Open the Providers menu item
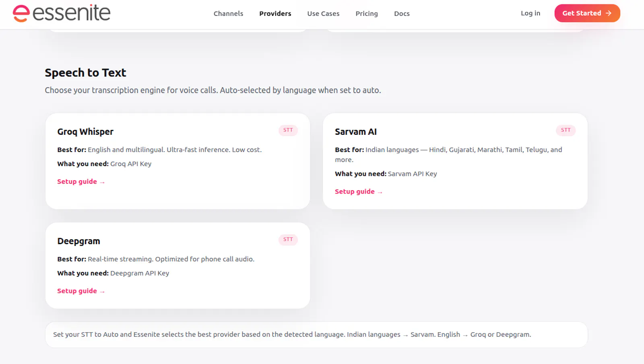Viewport: 644px width, 364px height. (x=275, y=14)
